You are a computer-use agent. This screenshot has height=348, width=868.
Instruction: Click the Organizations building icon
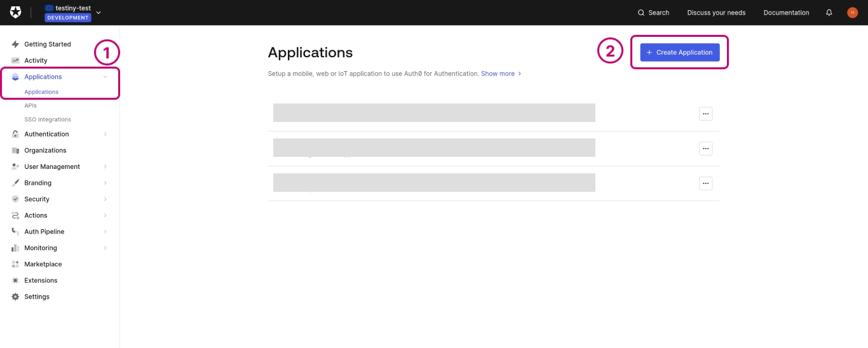tap(15, 151)
